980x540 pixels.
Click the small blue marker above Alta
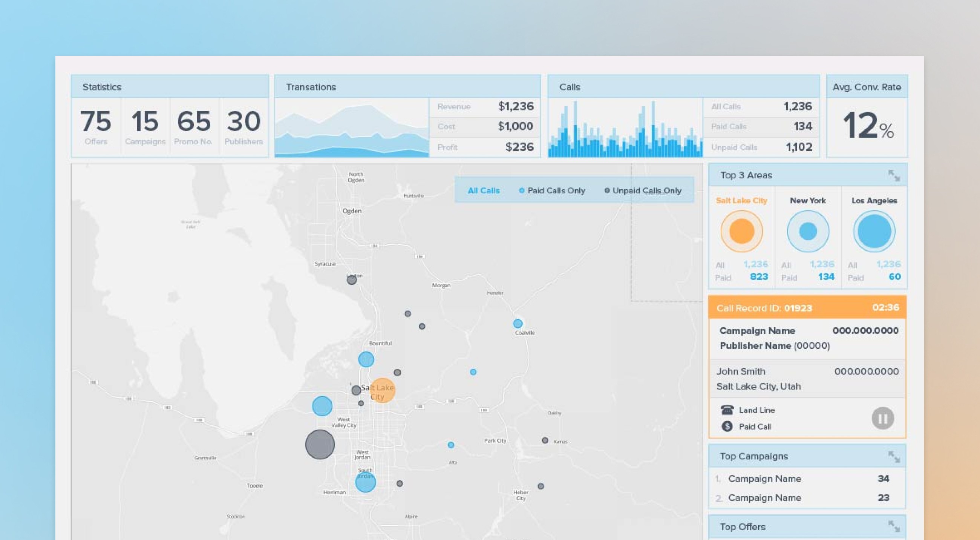[x=451, y=445]
